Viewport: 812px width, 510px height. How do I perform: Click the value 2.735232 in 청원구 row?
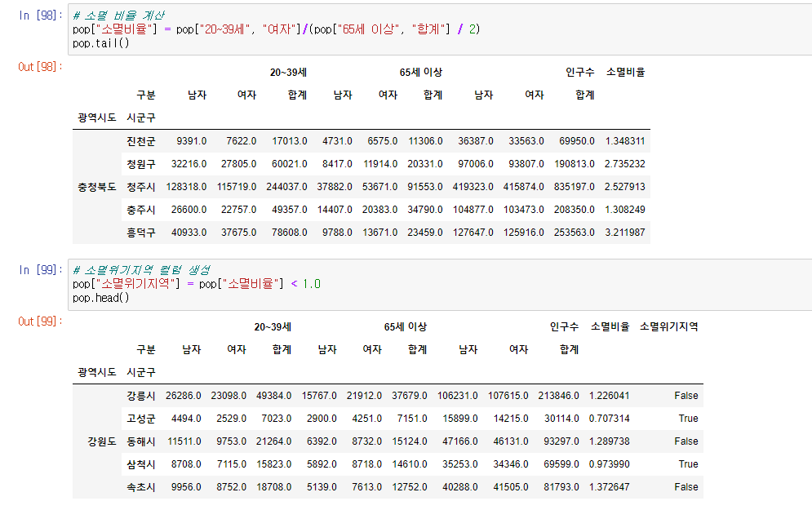coord(625,164)
